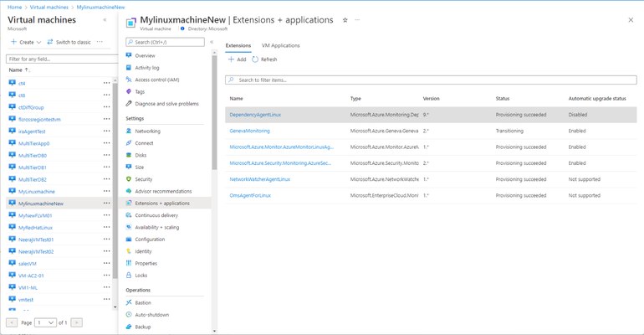
Task: Go to Home breadcrumb
Action: [x=15, y=7]
